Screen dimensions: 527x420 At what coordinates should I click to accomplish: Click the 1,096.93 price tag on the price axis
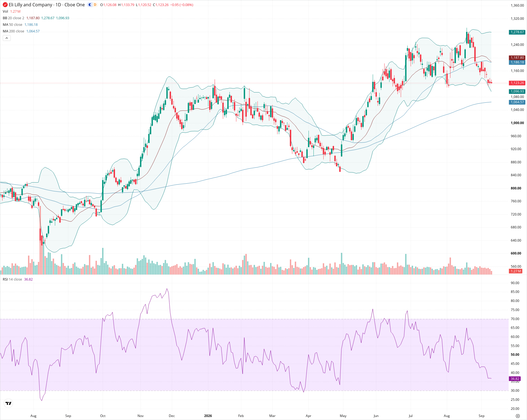[517, 91]
